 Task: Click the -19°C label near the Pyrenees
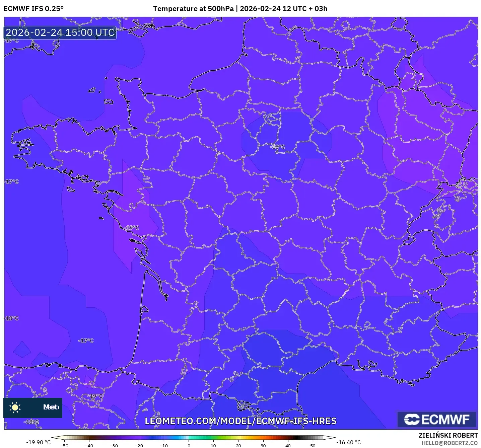click(x=95, y=396)
